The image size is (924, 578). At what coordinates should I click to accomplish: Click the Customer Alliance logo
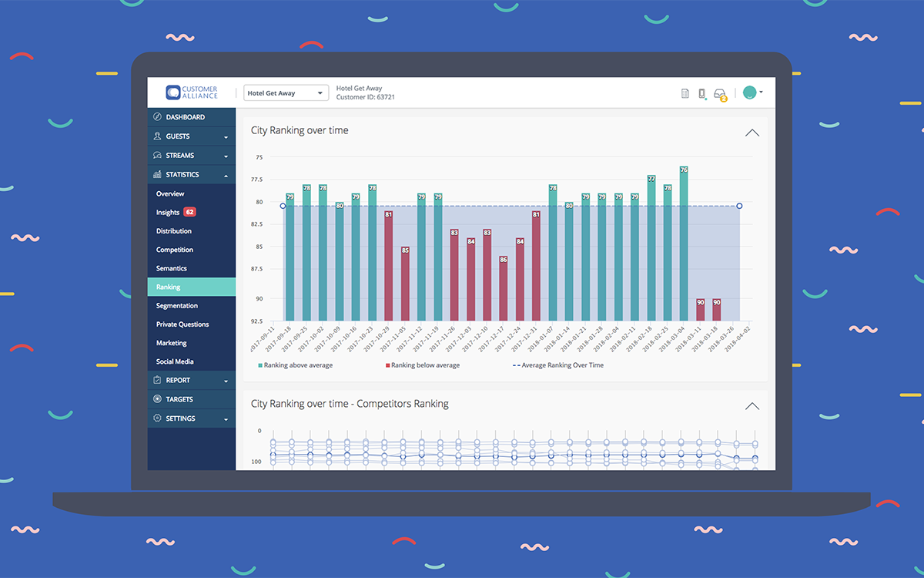pyautogui.click(x=192, y=92)
